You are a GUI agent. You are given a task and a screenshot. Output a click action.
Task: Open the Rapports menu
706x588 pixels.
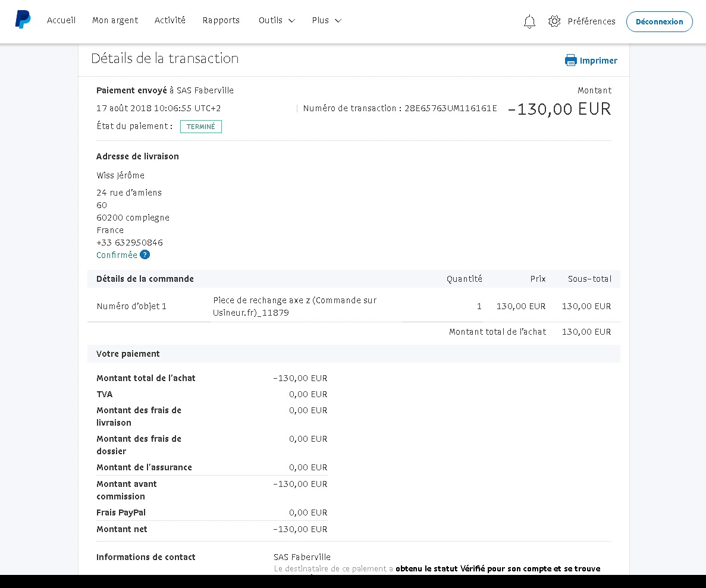tap(221, 20)
